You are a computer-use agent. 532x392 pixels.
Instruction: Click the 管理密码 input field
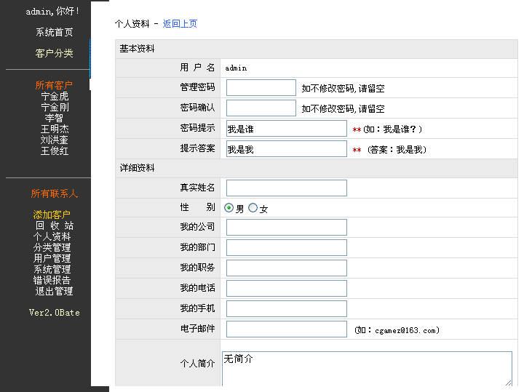[x=261, y=88]
